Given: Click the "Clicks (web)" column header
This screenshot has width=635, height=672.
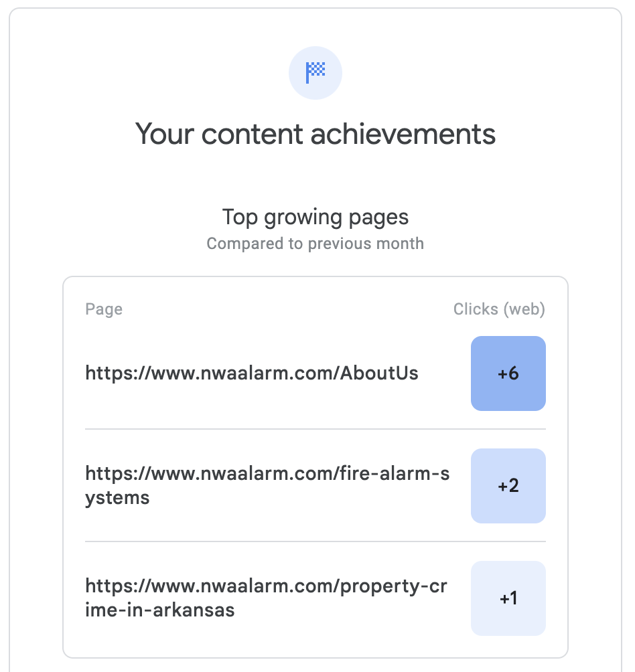Looking at the screenshot, I should pyautogui.click(x=499, y=309).
